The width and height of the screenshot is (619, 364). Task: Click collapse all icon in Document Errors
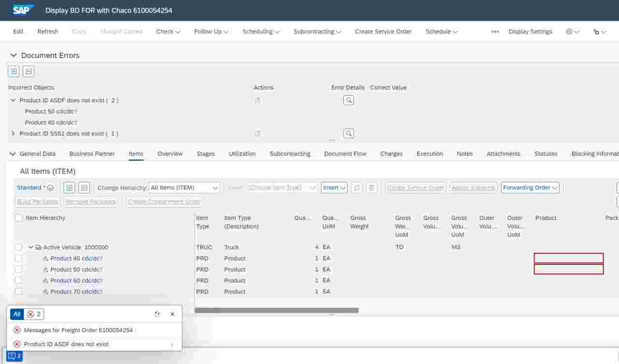click(29, 72)
